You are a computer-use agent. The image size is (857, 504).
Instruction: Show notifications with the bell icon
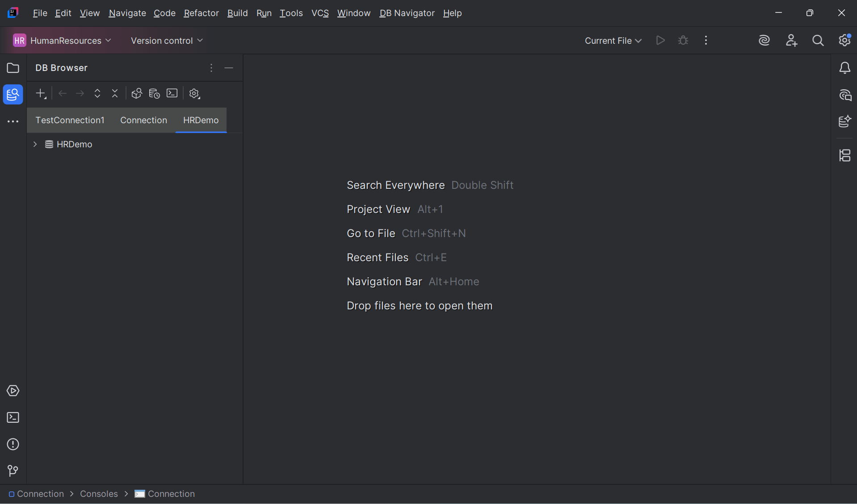845,68
